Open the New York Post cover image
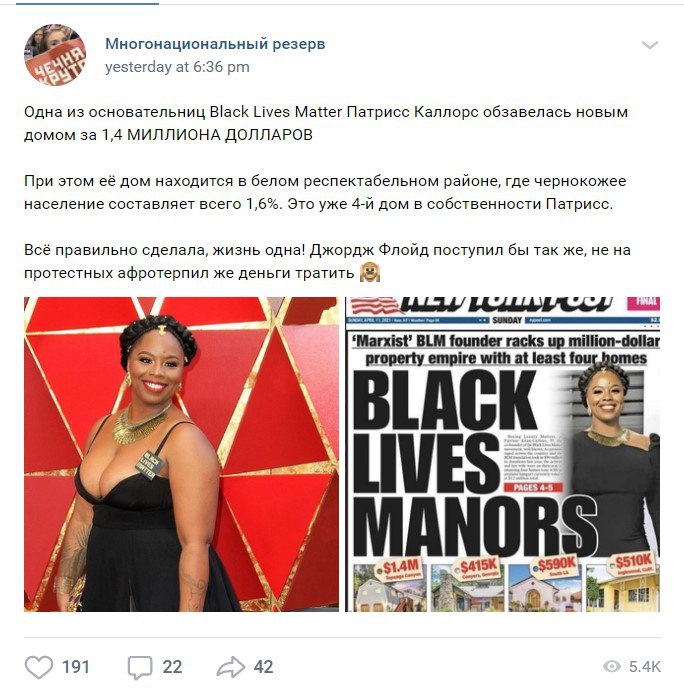Viewport: 684px width, 690px height. tap(502, 454)
